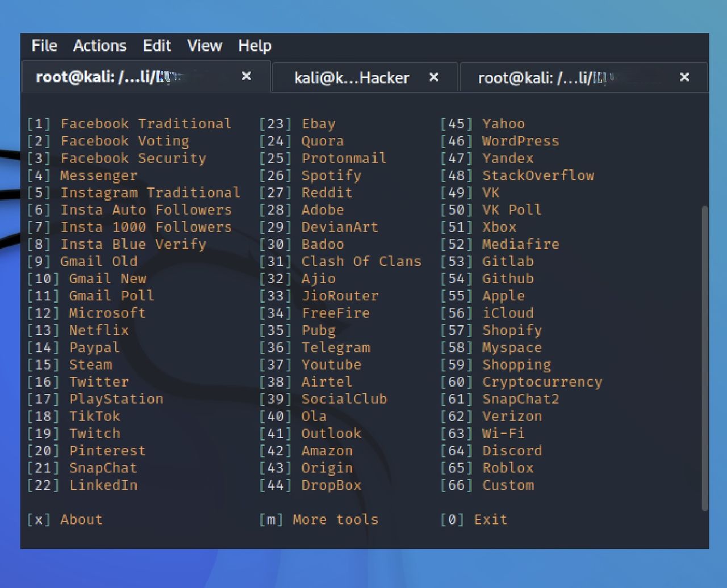Click the 'Yahoo' entry
Image resolution: width=727 pixels, height=588 pixels.
504,124
